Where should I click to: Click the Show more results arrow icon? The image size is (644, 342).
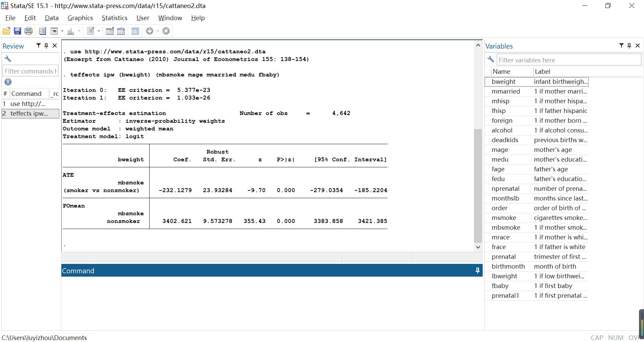tap(150, 31)
